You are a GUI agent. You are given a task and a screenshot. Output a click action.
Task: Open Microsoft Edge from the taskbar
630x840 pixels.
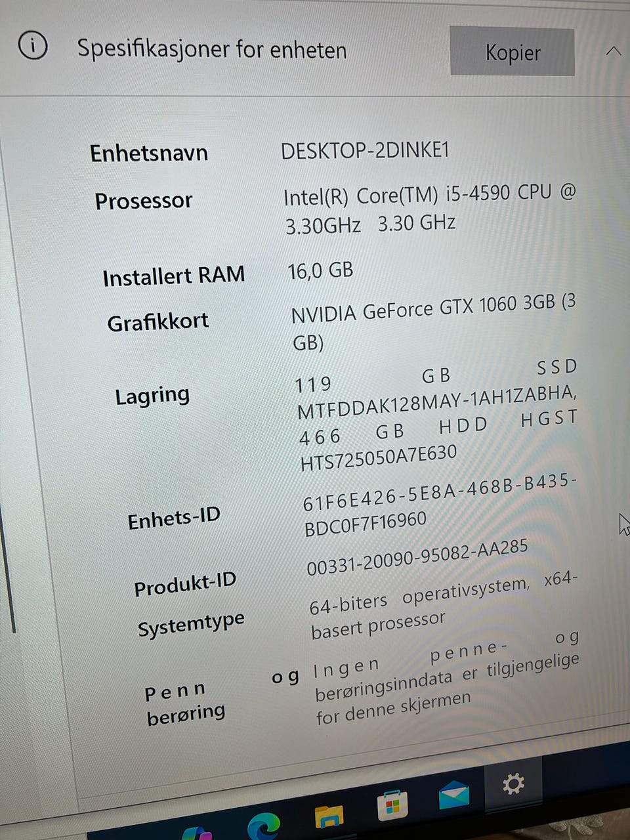[263, 825]
